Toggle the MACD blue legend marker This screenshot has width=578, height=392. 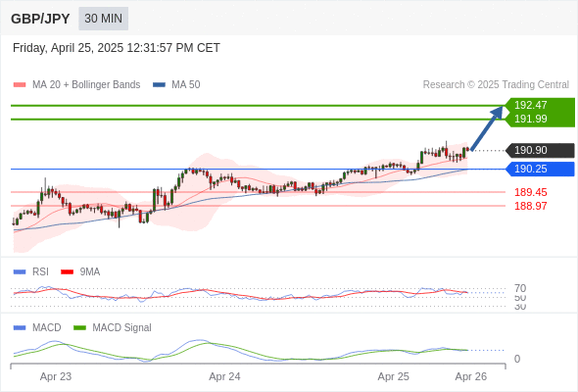click(x=20, y=328)
